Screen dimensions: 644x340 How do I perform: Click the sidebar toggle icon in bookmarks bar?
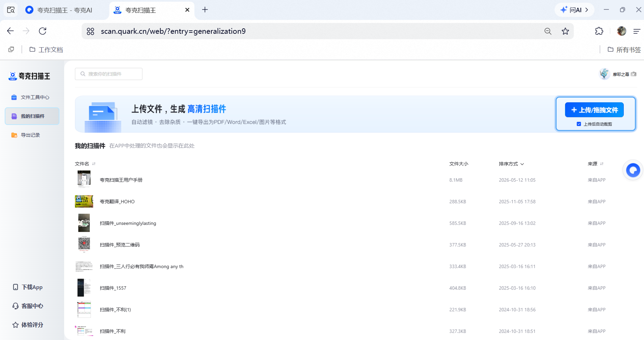11,49
